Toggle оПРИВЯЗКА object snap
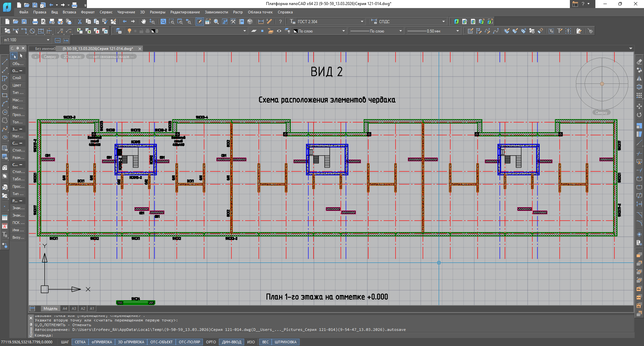644x346 pixels. 102,342
